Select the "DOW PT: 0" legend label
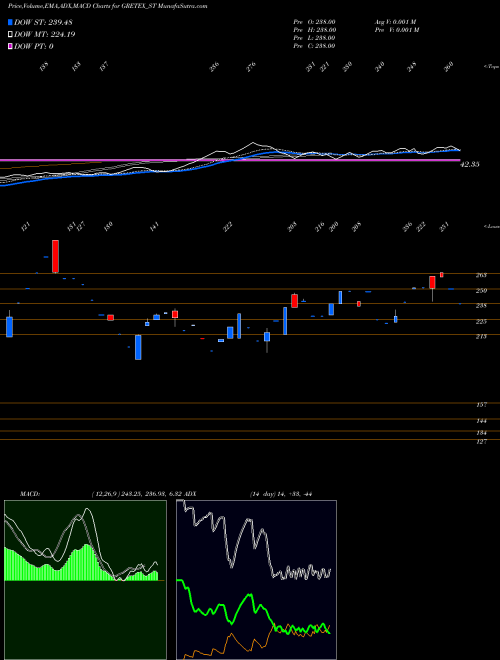This screenshot has width=500, height=660. point(34,46)
